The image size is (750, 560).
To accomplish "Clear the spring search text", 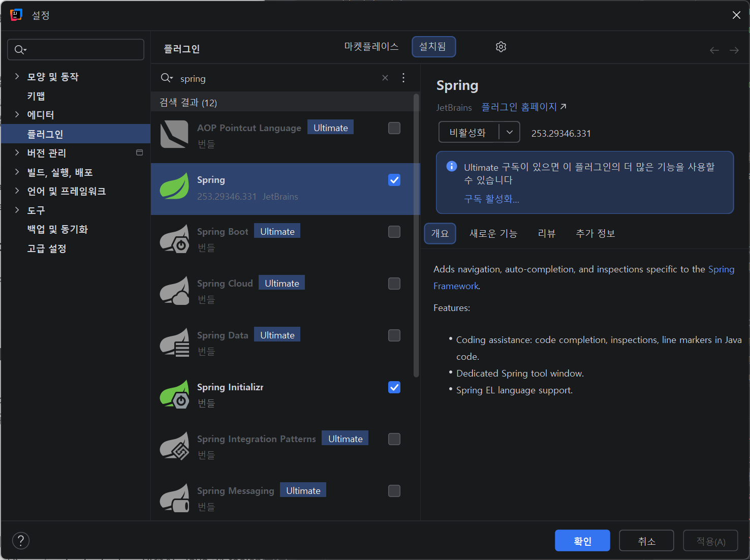I will click(385, 78).
